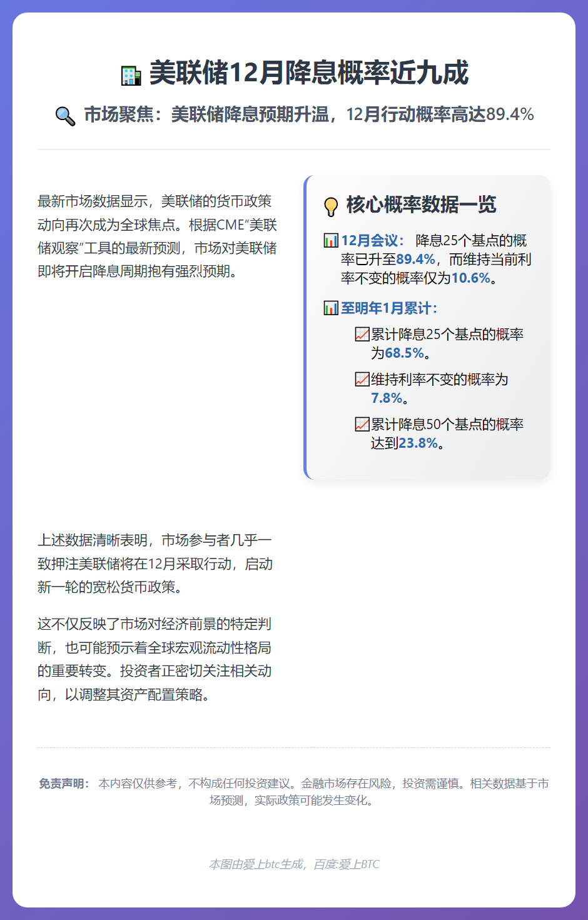This screenshot has height=920, width=588.
Task: Click the paragraph beginning 上述数据清晰表明
Action: coord(155,564)
